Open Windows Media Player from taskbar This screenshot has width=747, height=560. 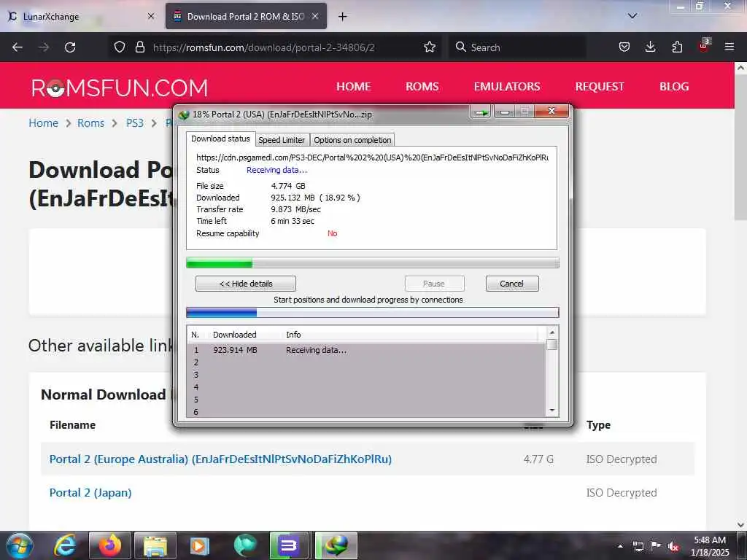200,545
